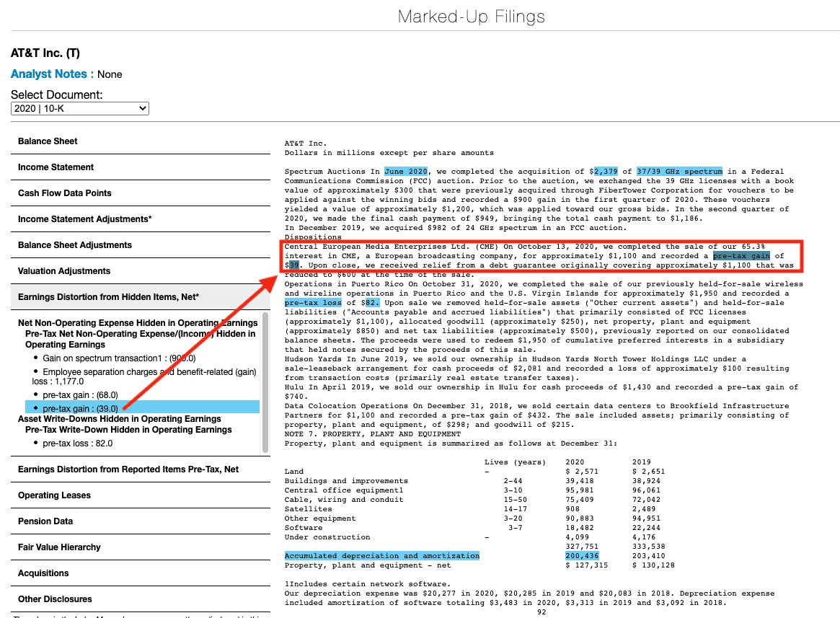840x618 pixels.
Task: Click highlighted '37/39 GHz spectrum' text
Action: pos(679,172)
